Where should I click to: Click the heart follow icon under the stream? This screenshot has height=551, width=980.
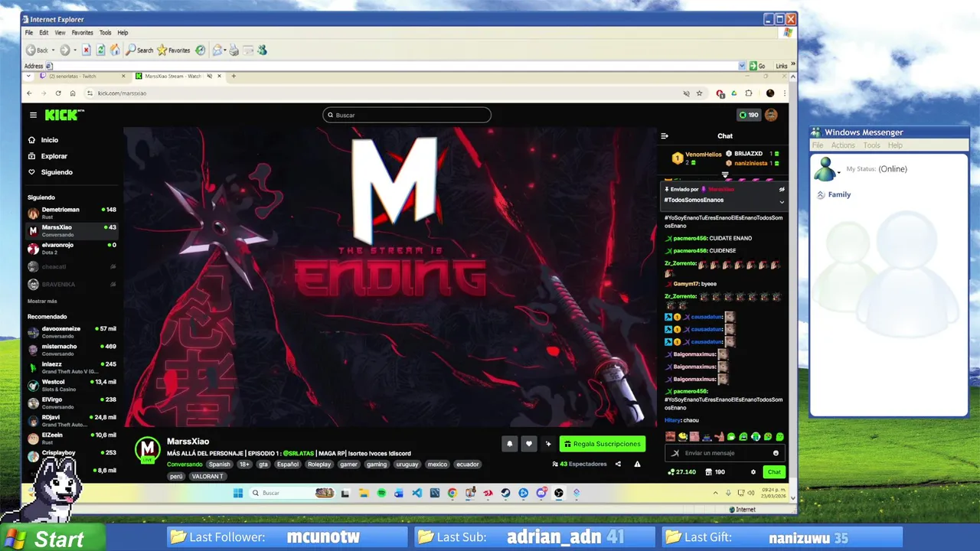pos(528,444)
